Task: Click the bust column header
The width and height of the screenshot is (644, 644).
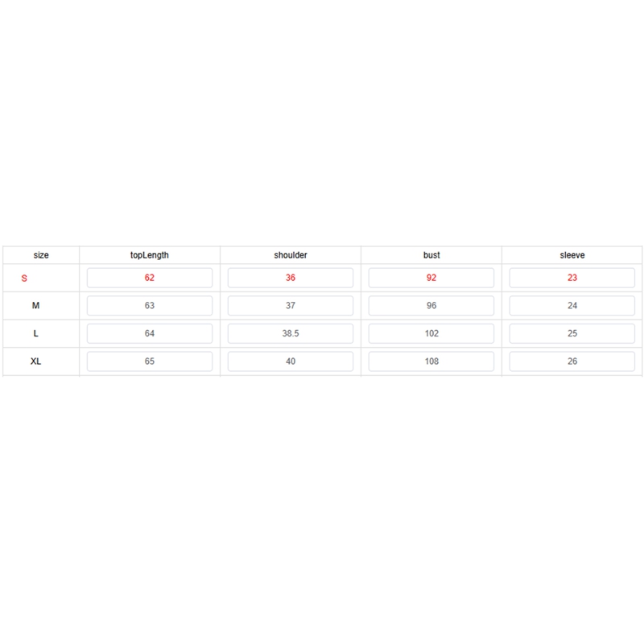Action: (431, 255)
